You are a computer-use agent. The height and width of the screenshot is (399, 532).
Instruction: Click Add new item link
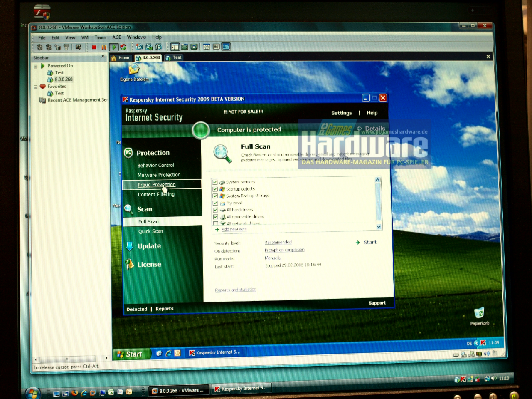click(234, 229)
